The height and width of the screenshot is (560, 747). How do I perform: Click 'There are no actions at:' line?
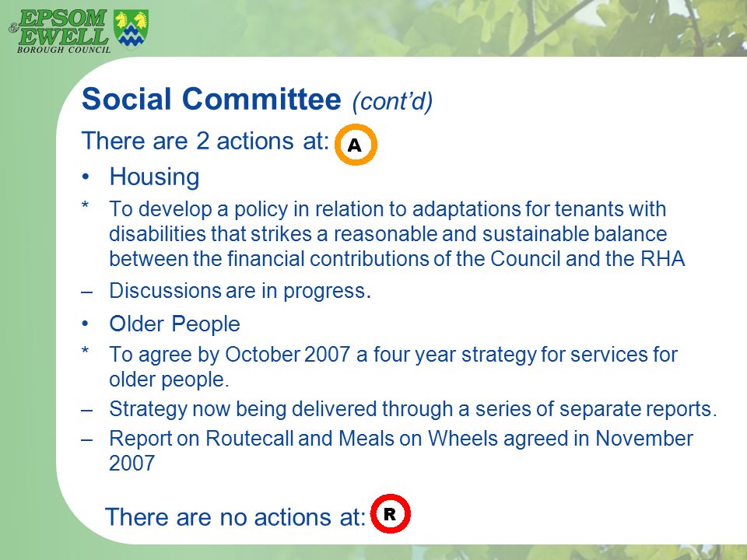pyautogui.click(x=235, y=517)
